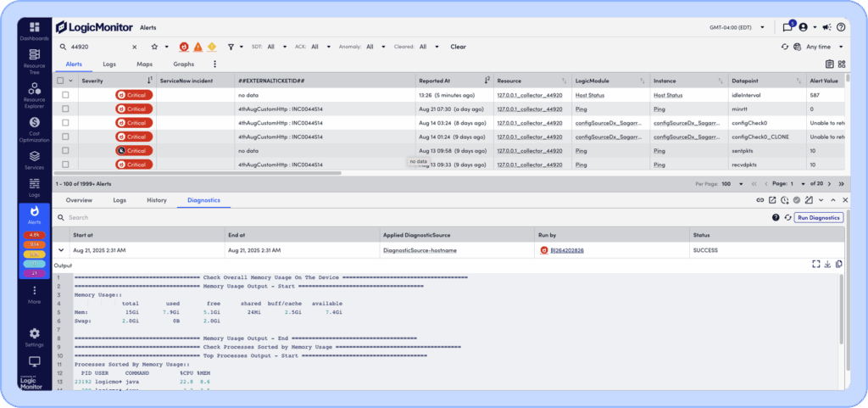Select the checkbox for the sentpkts alert row
868x408 pixels.
[x=65, y=150]
